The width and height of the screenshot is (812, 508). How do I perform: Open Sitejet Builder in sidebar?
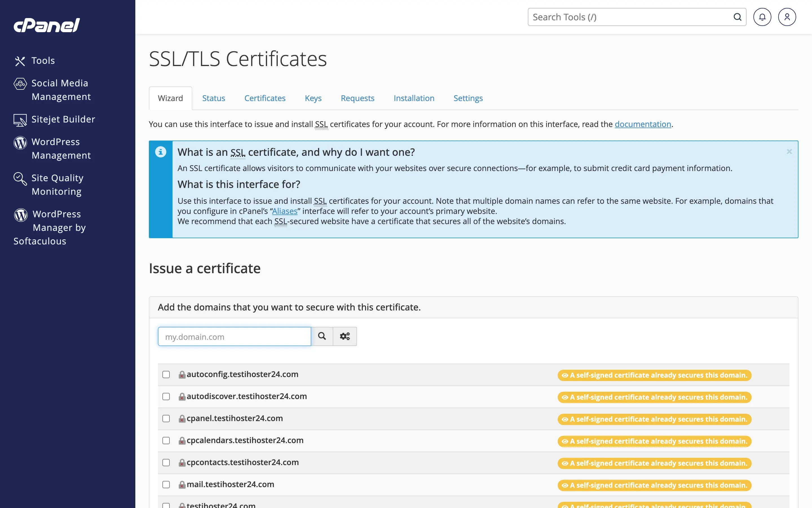coord(54,120)
